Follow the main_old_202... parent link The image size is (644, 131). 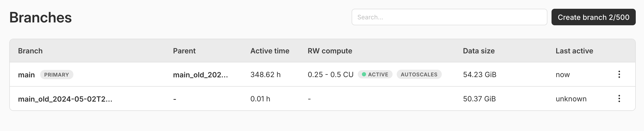(x=200, y=75)
